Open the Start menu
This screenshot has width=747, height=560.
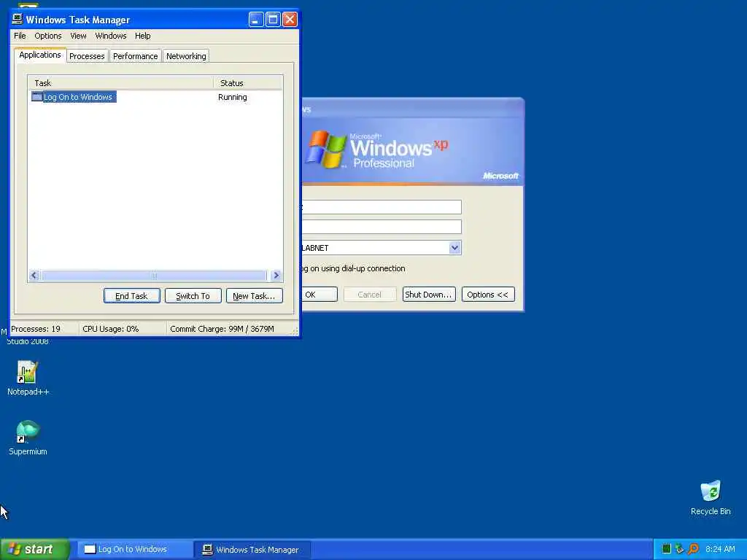(x=34, y=549)
